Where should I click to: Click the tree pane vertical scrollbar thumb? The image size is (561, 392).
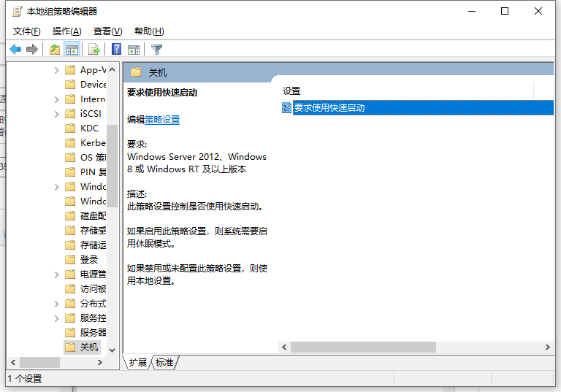[x=112, y=166]
